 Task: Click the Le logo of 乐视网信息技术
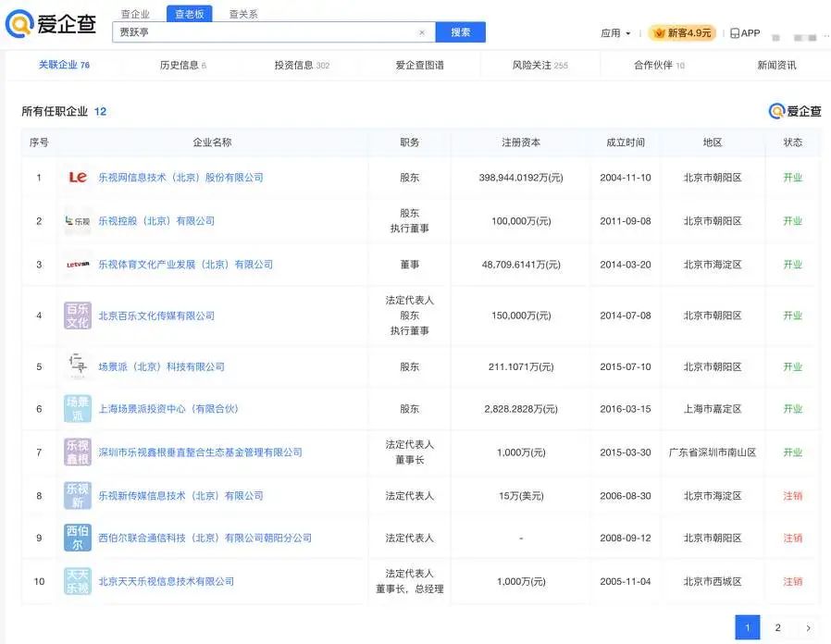(x=78, y=178)
